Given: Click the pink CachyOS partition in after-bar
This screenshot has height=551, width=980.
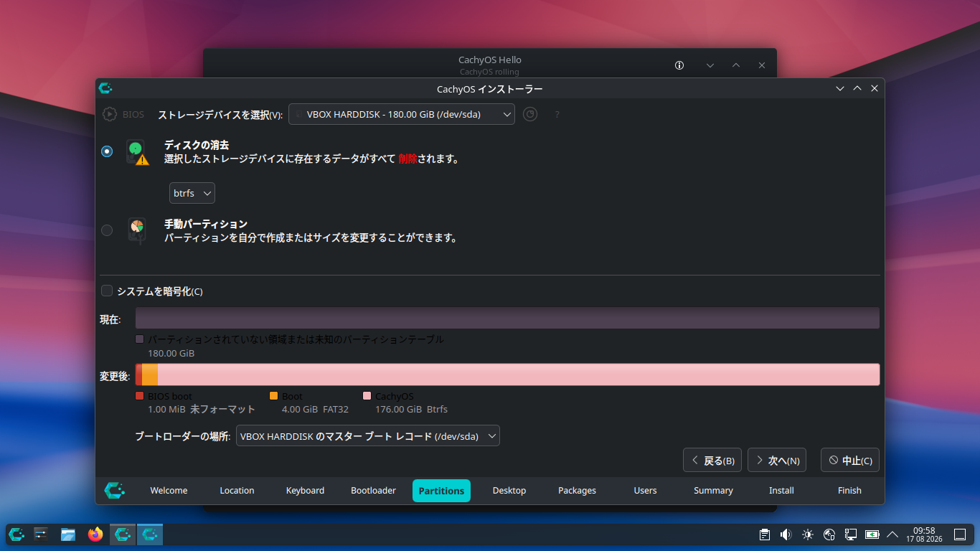Looking at the screenshot, I should tap(519, 375).
